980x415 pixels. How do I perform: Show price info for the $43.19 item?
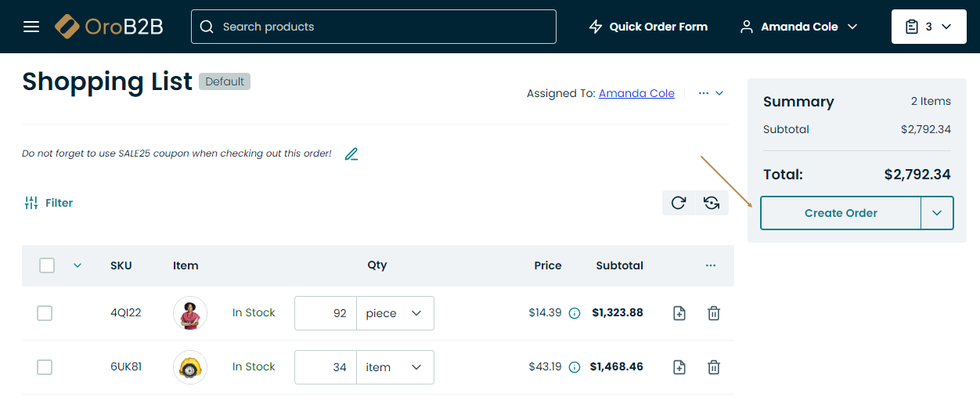tap(575, 367)
